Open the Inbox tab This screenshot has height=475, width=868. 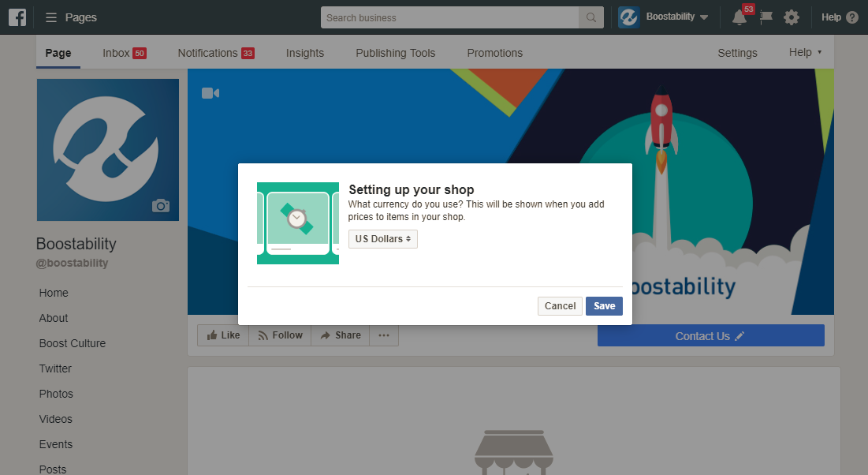(x=124, y=53)
